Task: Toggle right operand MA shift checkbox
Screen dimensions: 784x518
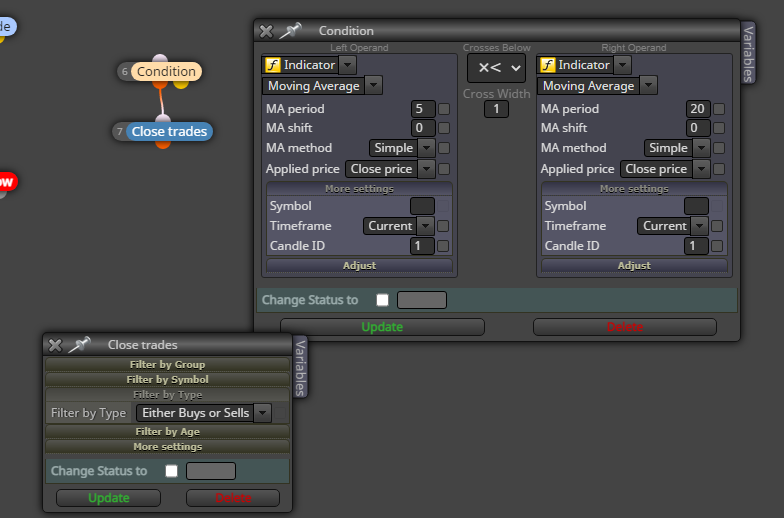Action: pos(719,128)
